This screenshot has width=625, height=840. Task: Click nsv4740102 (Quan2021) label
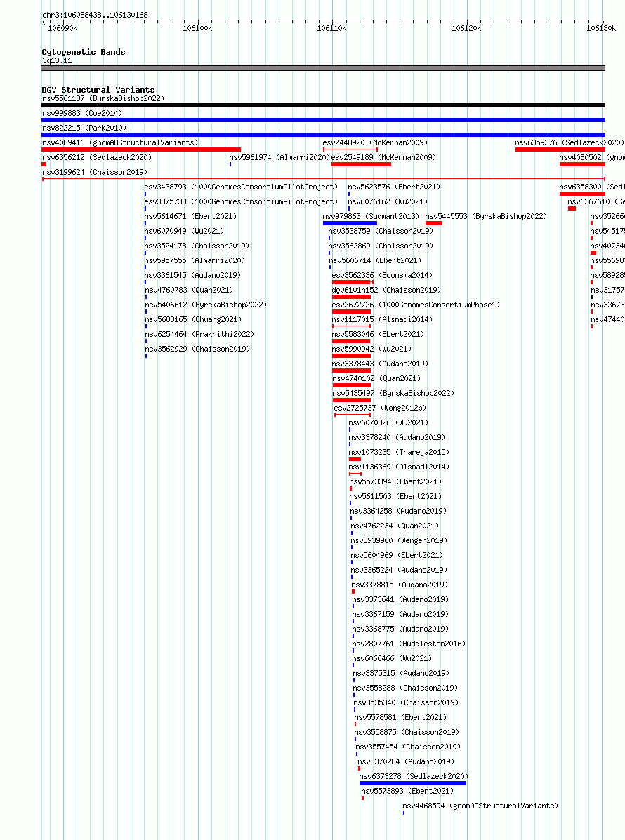(377, 378)
